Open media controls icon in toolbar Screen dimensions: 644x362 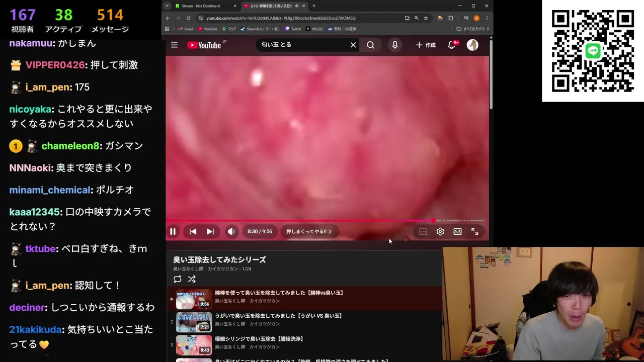pos(466,18)
